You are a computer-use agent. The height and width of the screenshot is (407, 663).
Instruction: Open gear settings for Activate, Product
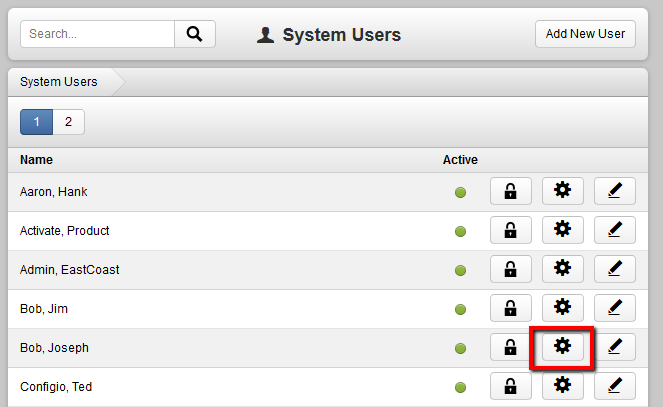563,230
